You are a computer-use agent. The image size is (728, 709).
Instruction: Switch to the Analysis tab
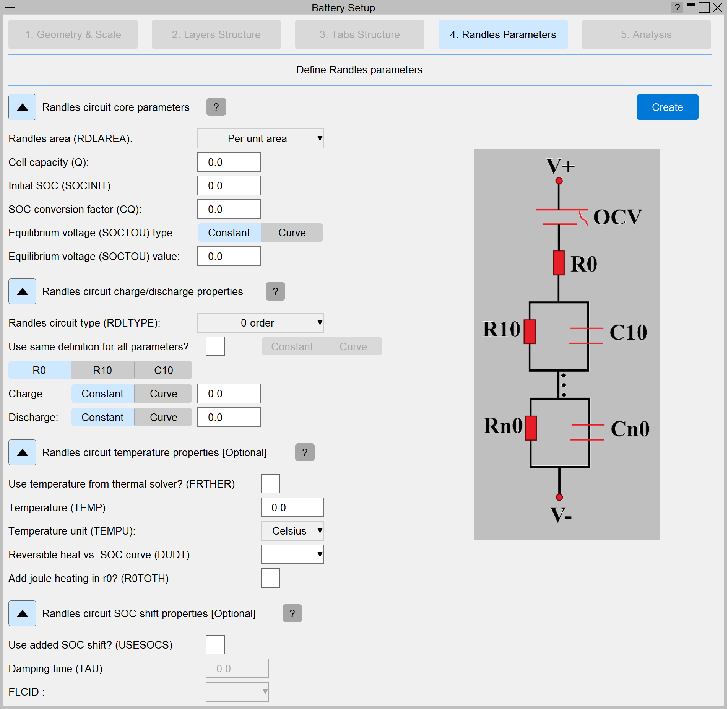point(647,34)
